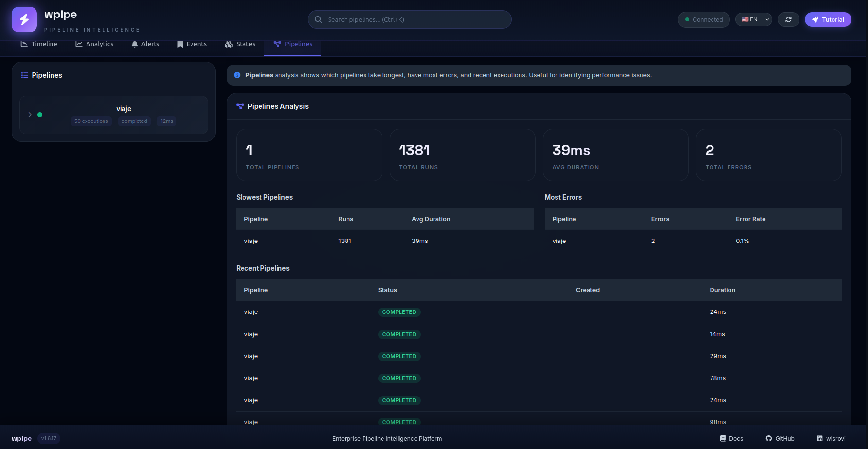This screenshot has height=449, width=868.
Task: Open GitHub link in footer
Action: point(780,438)
